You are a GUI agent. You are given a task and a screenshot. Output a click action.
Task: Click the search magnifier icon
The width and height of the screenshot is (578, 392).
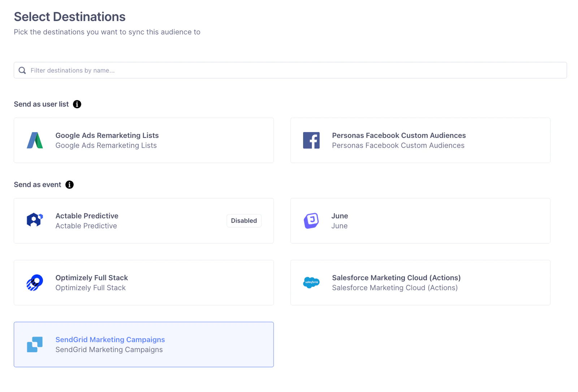tap(22, 70)
